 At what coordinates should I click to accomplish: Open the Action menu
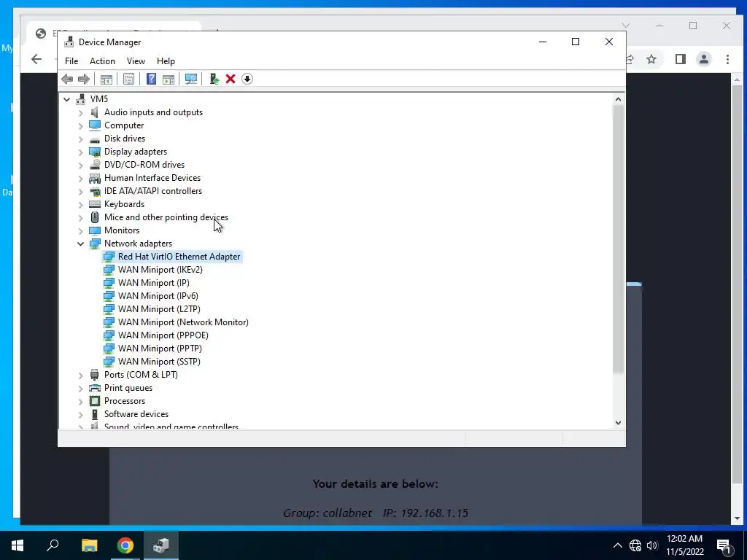102,61
